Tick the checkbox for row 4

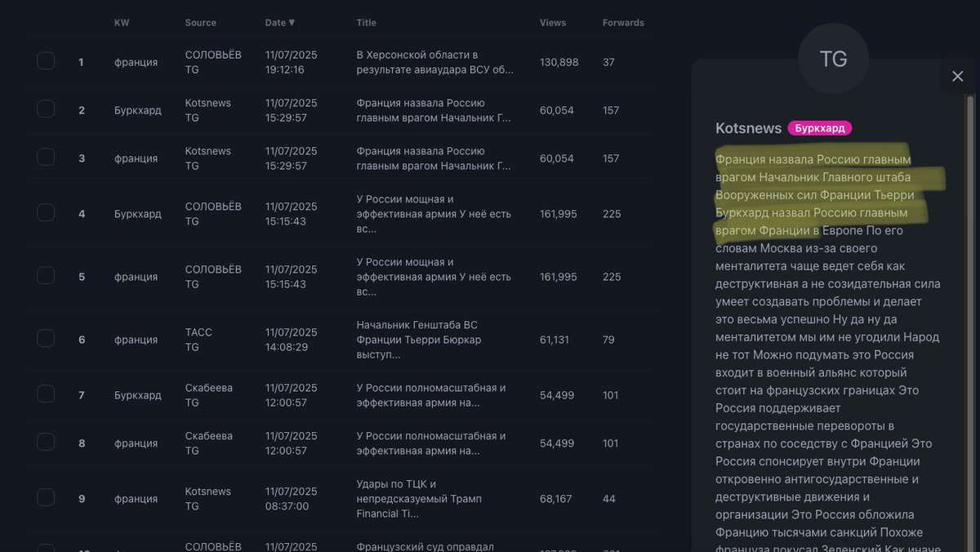[x=46, y=213]
